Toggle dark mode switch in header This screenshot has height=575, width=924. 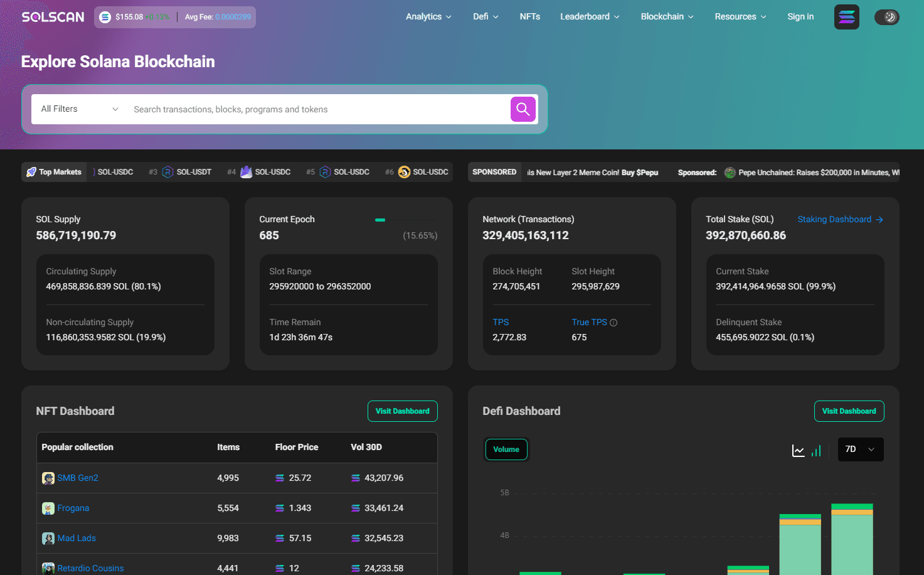coord(886,17)
